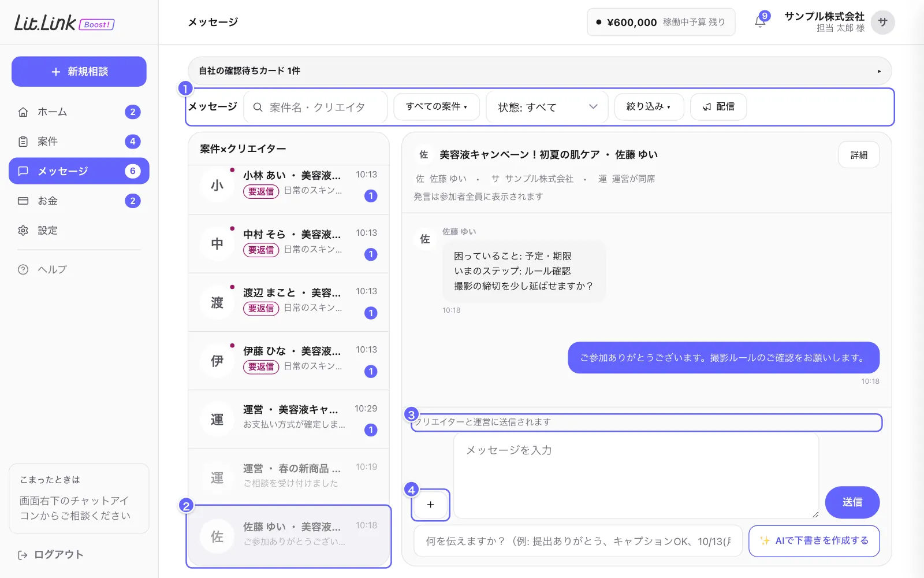Click 中村 そら avatar 中

pyautogui.click(x=217, y=244)
